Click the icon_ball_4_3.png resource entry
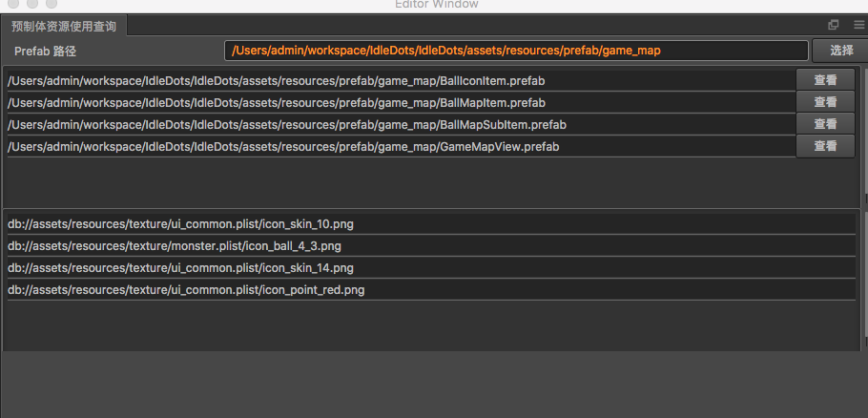This screenshot has width=868, height=418. (x=429, y=245)
